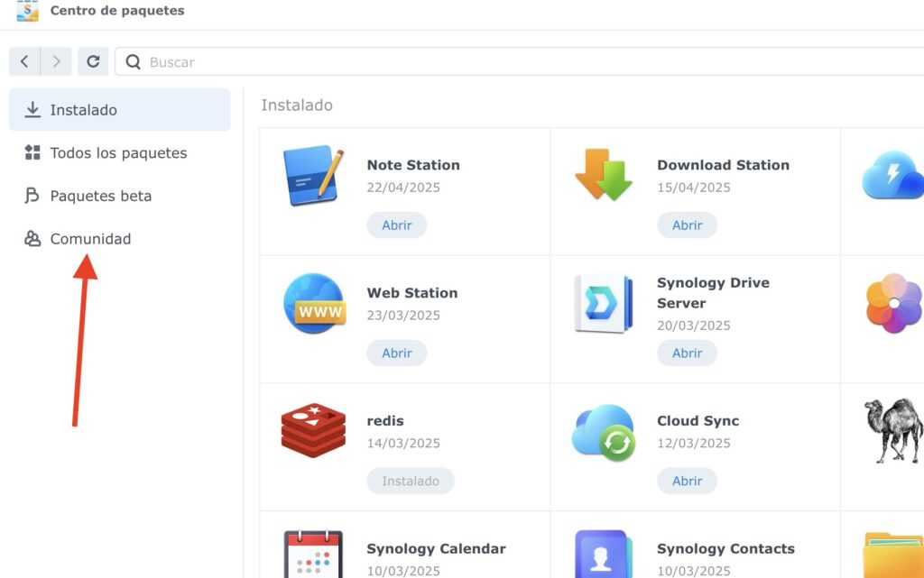The image size is (924, 578).
Task: Open Todos los paquetes section
Action: [120, 153]
